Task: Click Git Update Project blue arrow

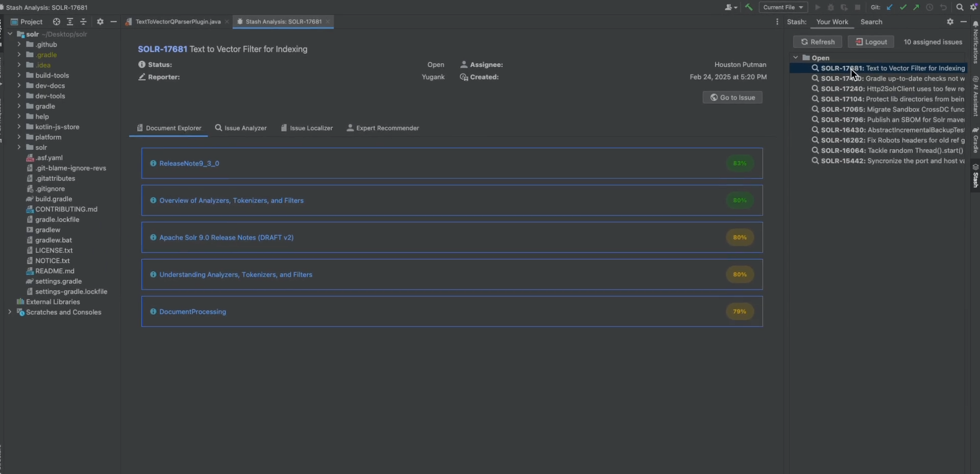Action: 890,7
